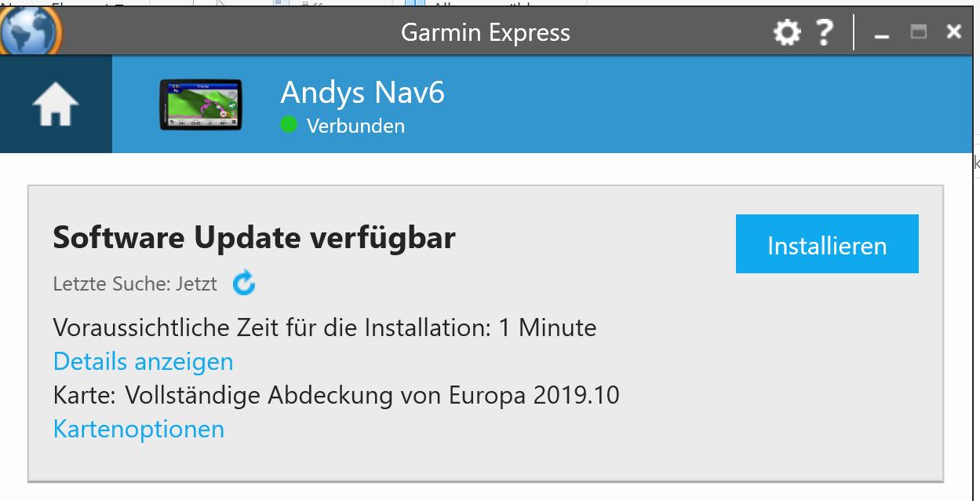Viewport: 980px width, 501px height.
Task: Go to the home screen icon
Action: (56, 104)
